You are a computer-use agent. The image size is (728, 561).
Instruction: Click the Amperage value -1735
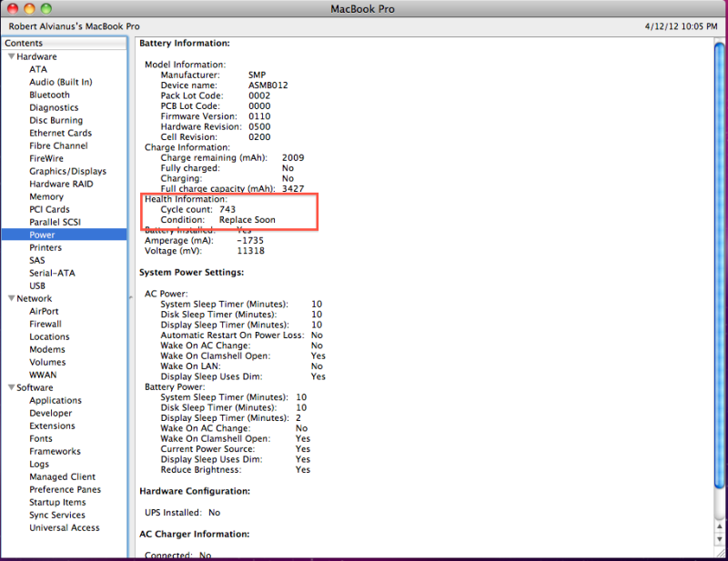click(250, 241)
